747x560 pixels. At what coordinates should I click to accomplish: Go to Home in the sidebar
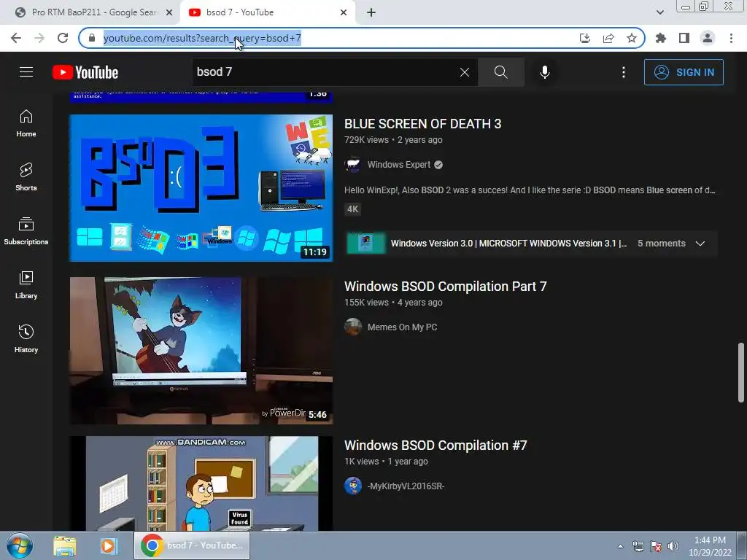coord(26,123)
